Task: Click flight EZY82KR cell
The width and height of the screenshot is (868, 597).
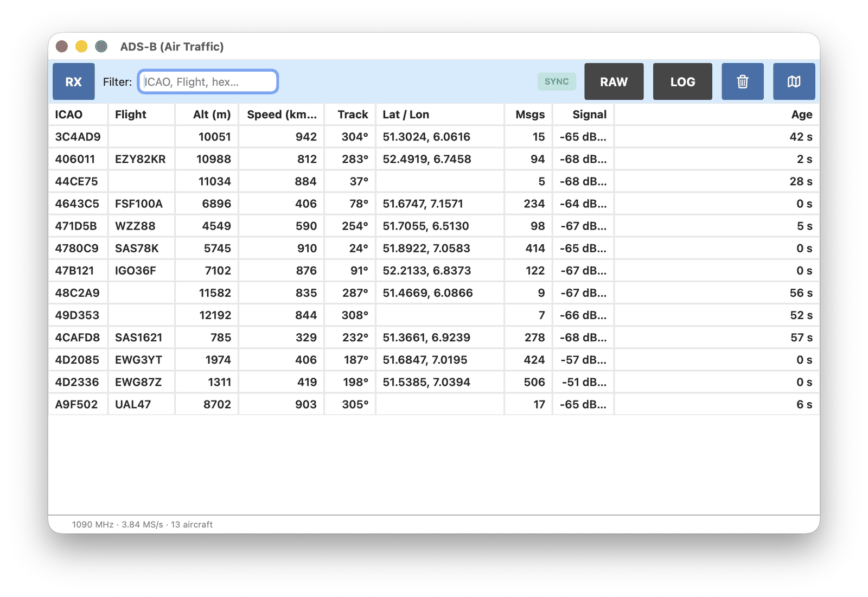Action: pyautogui.click(x=142, y=159)
